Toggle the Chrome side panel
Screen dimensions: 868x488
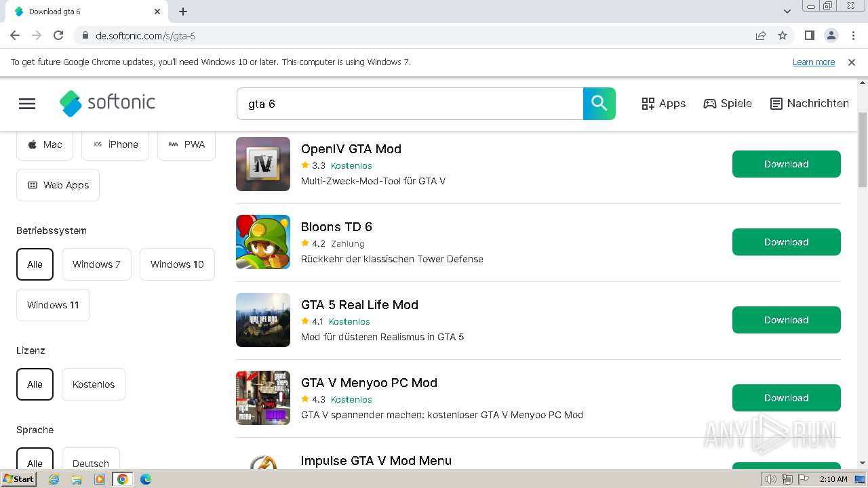(x=809, y=35)
